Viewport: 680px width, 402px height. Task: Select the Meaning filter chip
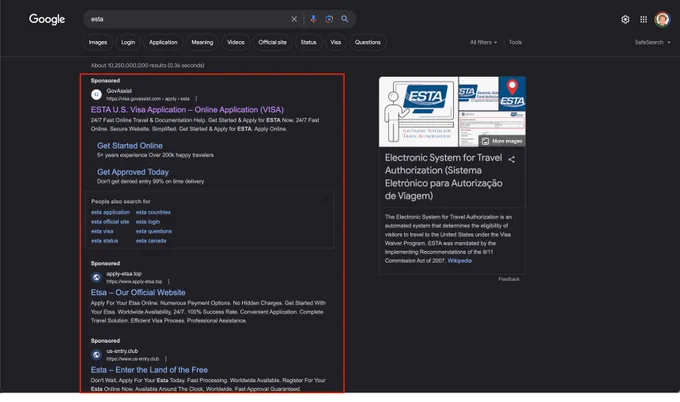[x=202, y=42]
